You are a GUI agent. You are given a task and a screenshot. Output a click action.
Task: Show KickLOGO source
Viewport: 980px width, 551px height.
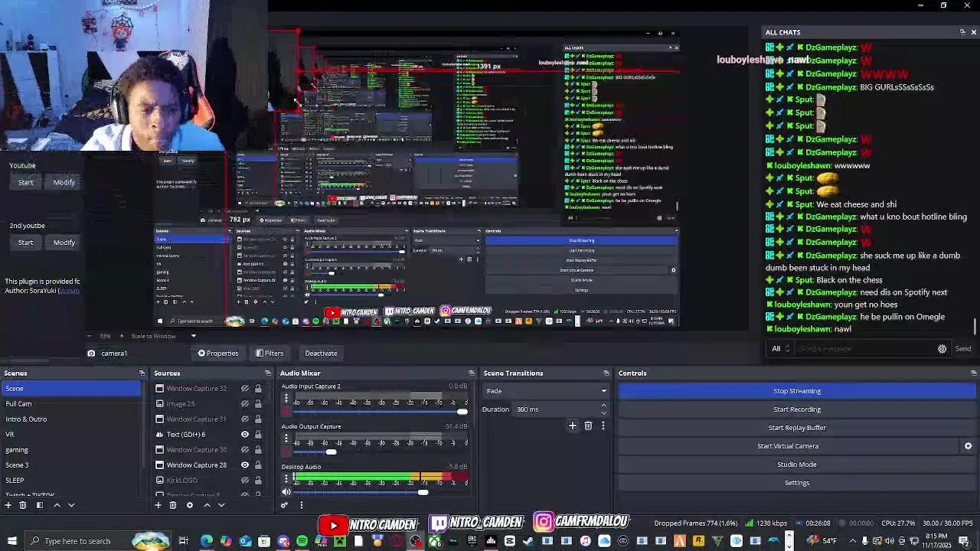coord(245,481)
